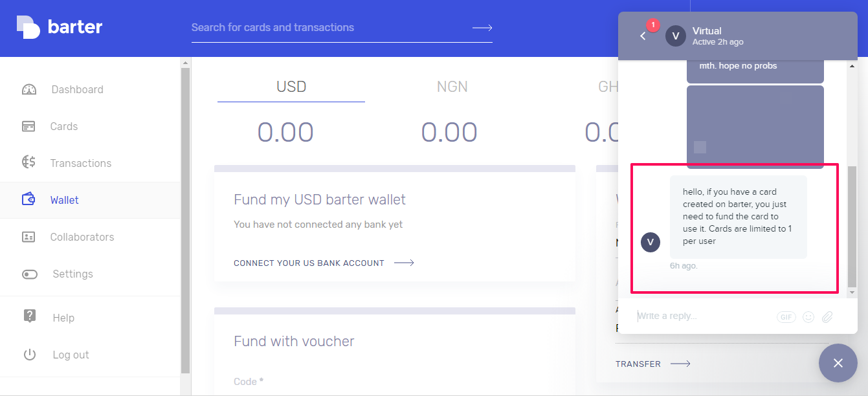Go back to chat conversations list
This screenshot has height=396, width=868.
click(643, 36)
